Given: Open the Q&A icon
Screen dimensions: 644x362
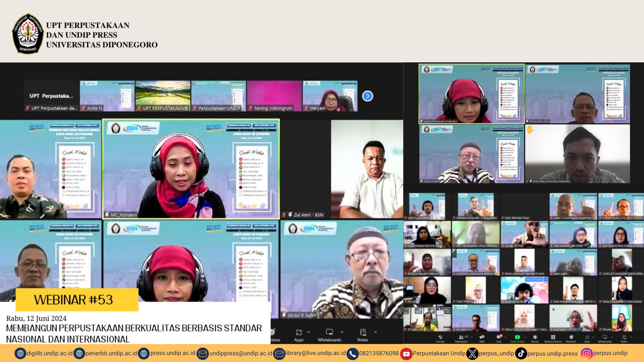Looking at the screenshot, I should point(482,337).
